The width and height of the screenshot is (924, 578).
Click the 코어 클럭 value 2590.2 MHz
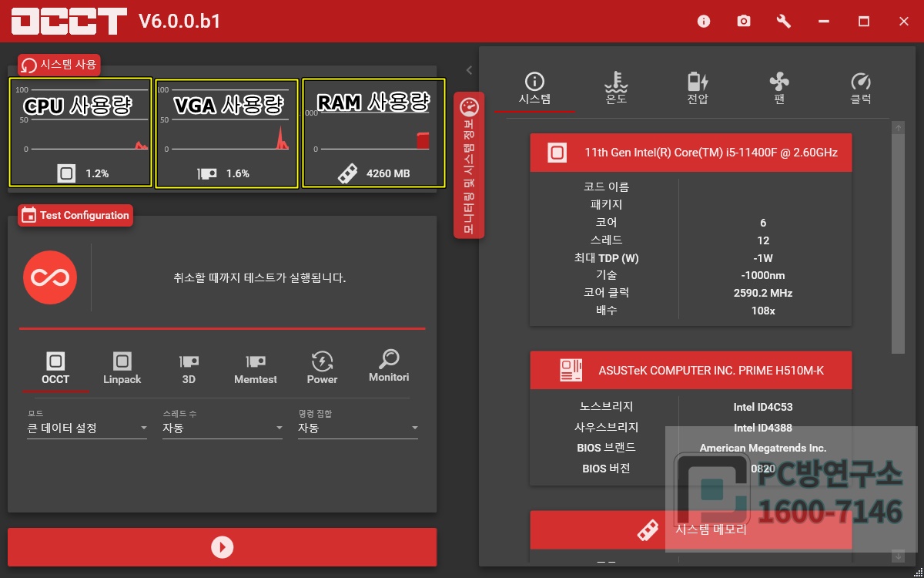[763, 293]
